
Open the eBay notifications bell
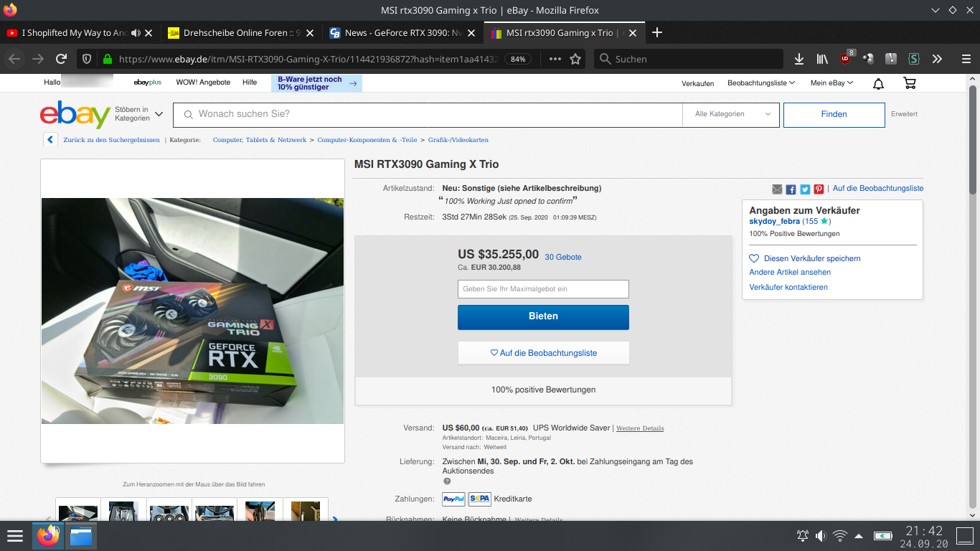(x=877, y=83)
